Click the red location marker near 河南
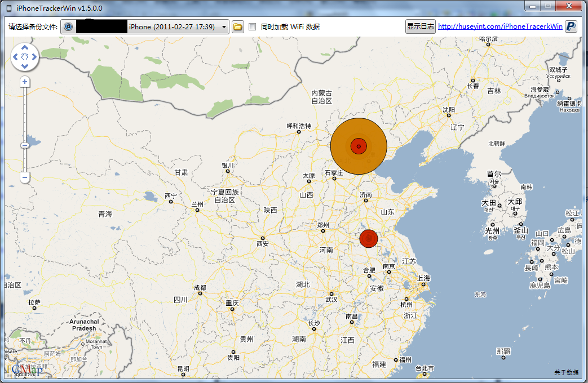This screenshot has width=588, height=383. pos(369,238)
